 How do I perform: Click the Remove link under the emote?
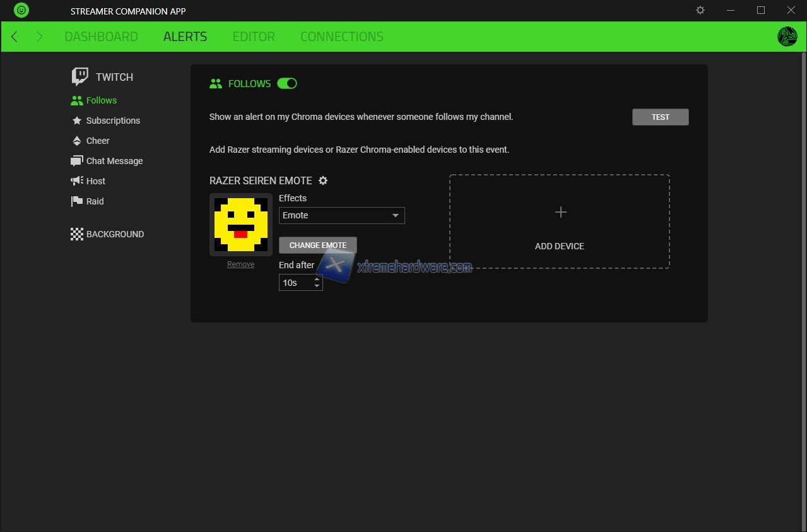(240, 264)
